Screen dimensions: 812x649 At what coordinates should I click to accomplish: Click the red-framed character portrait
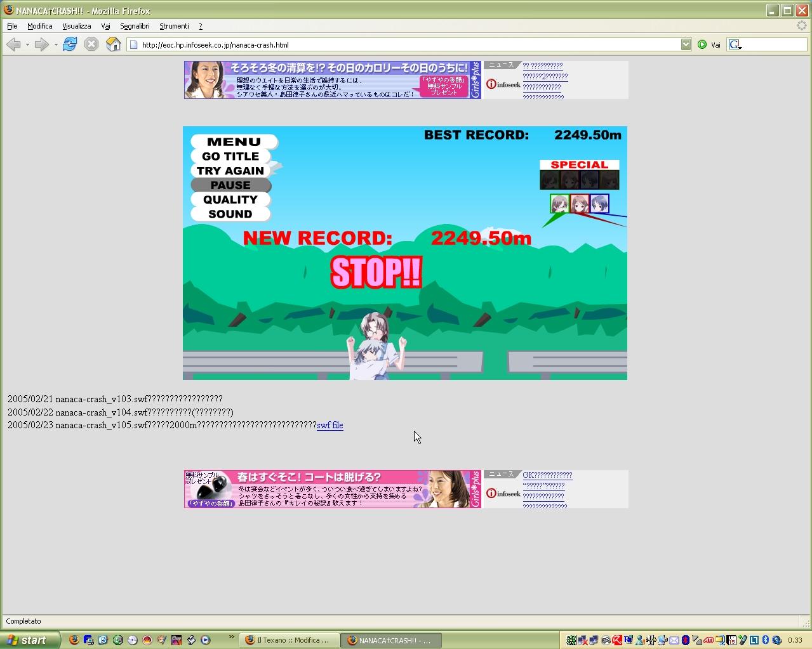pyautogui.click(x=580, y=204)
